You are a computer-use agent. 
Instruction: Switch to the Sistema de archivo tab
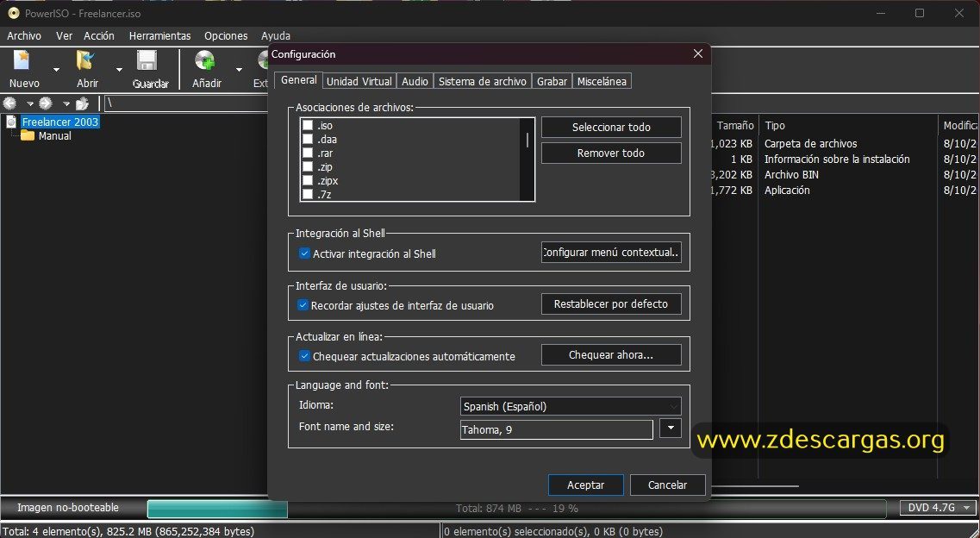pos(483,81)
